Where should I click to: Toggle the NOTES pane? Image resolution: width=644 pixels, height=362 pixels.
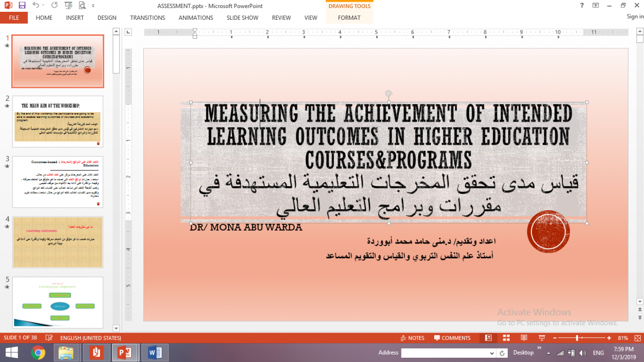[x=413, y=338]
